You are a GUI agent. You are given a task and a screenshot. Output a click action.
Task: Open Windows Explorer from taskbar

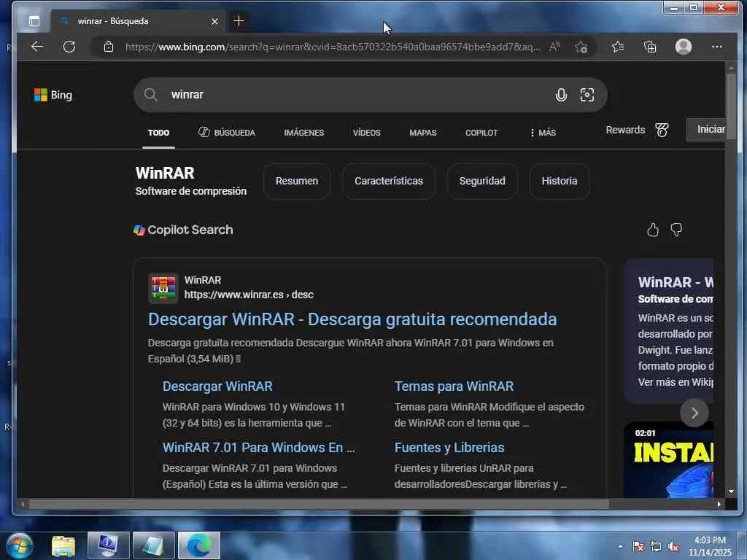click(63, 545)
